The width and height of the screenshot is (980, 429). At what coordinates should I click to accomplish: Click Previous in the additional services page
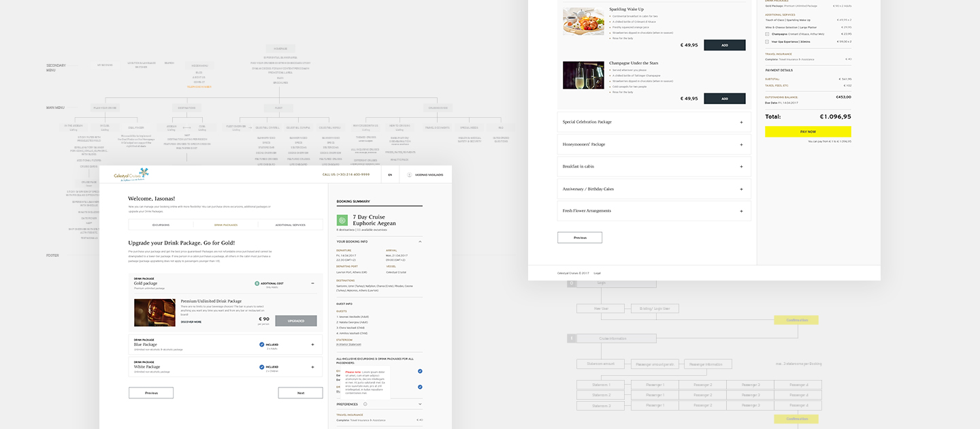coord(580,238)
